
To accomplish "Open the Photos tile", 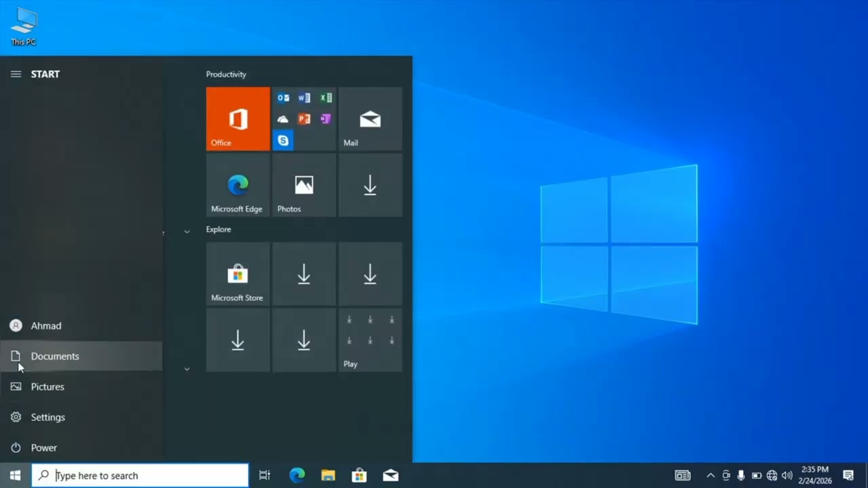I will [x=304, y=185].
